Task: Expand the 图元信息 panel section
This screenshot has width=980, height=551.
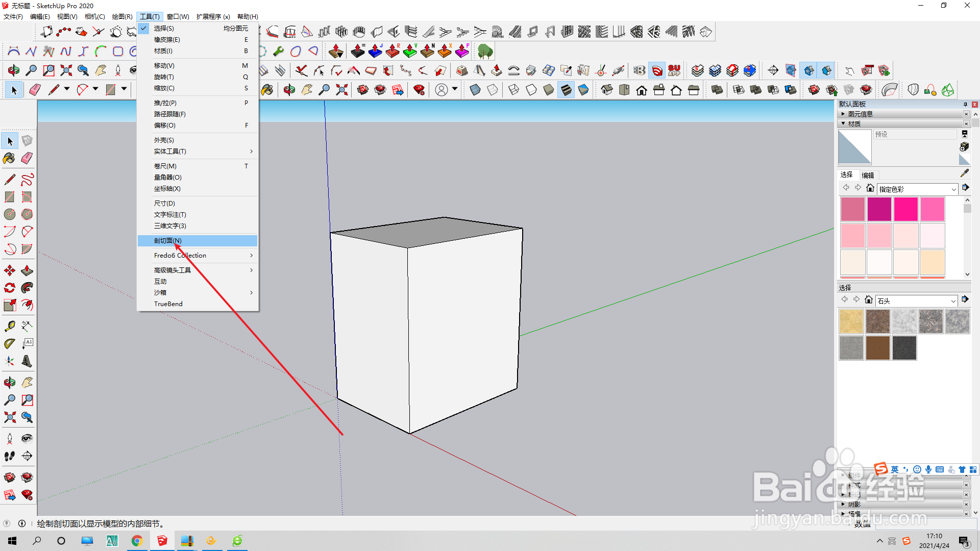Action: click(x=860, y=114)
